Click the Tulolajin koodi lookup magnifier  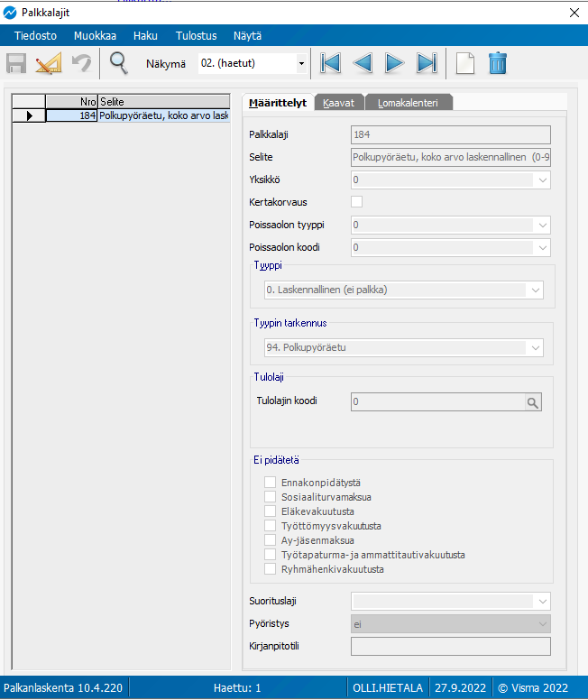click(533, 402)
